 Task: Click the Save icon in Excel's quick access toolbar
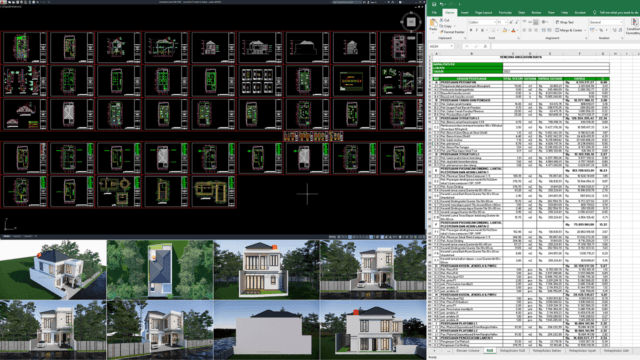tap(434, 4)
